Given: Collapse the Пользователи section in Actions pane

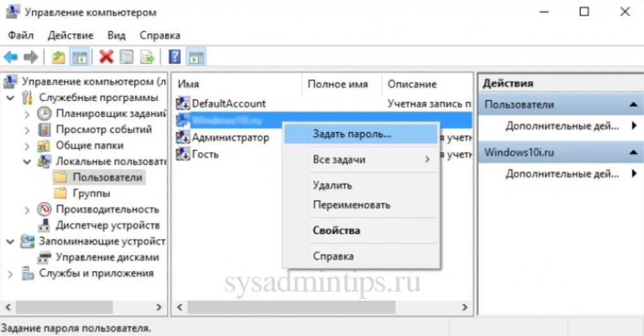Looking at the screenshot, I should point(633,104).
